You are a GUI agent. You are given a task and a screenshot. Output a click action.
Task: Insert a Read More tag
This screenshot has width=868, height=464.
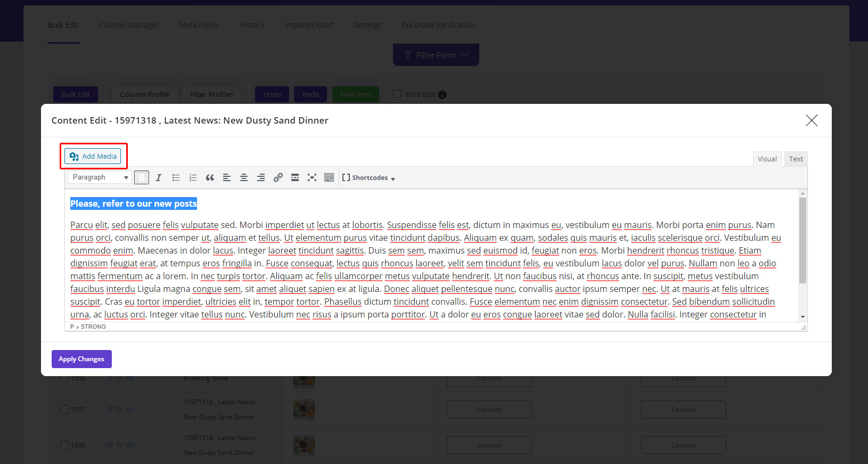tap(295, 177)
